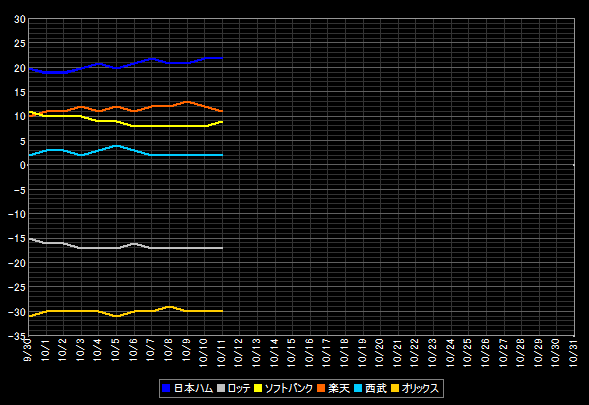The height and width of the screenshot is (405, 589).
Task: Click the 10/20 x-axis date label
Action: [380, 352]
